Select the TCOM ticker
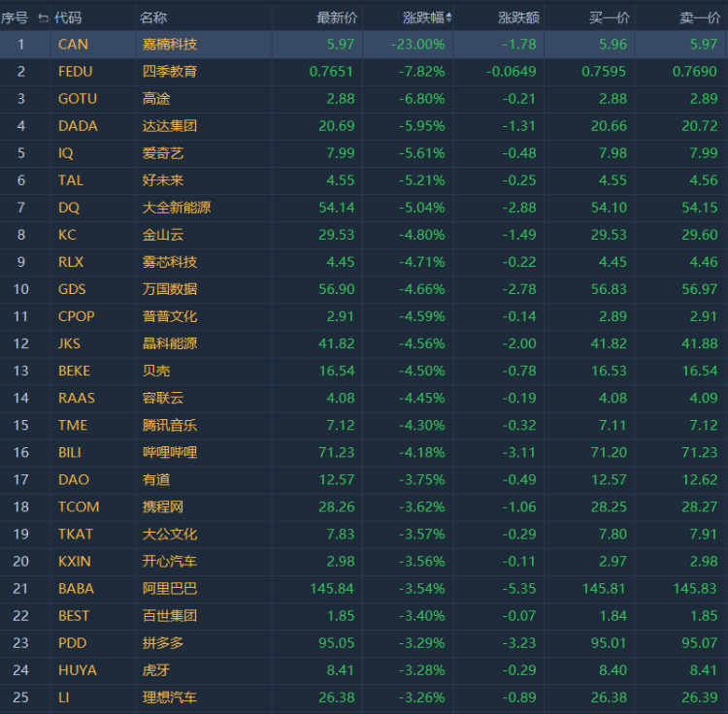 tap(79, 507)
